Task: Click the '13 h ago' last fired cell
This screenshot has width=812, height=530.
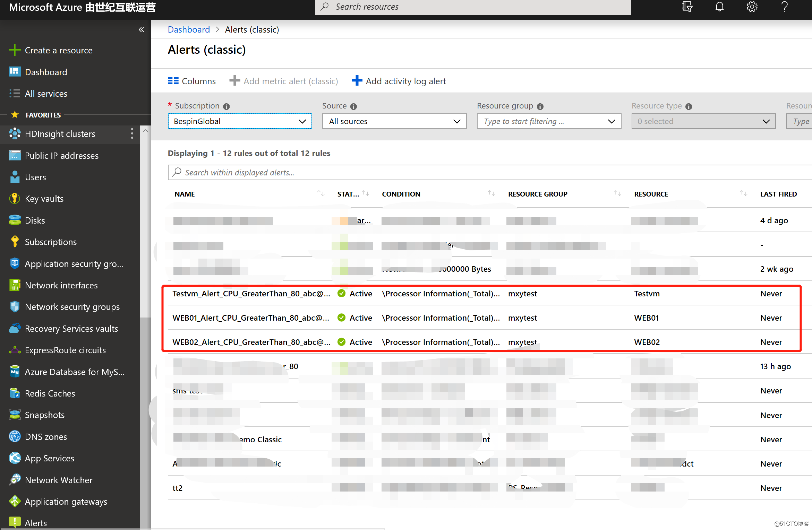Action: tap(776, 366)
